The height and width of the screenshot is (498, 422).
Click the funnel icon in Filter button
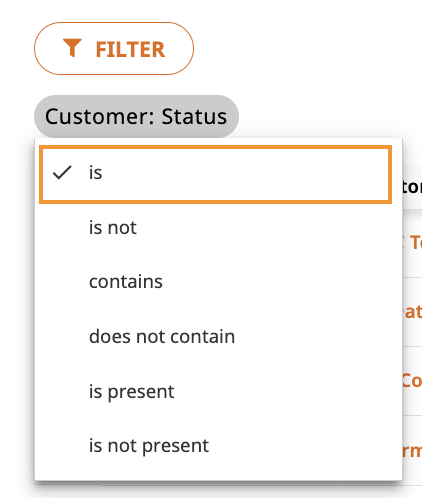pyautogui.click(x=72, y=48)
